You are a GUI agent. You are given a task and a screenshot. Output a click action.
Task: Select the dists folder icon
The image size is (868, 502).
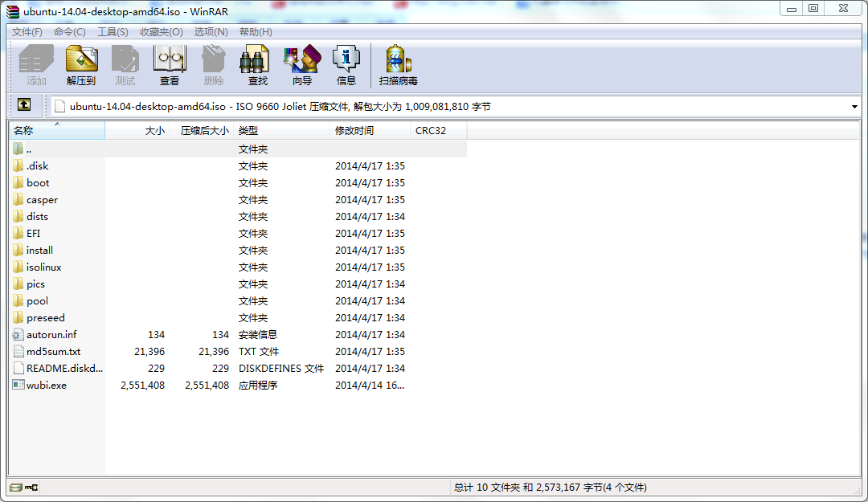point(18,216)
